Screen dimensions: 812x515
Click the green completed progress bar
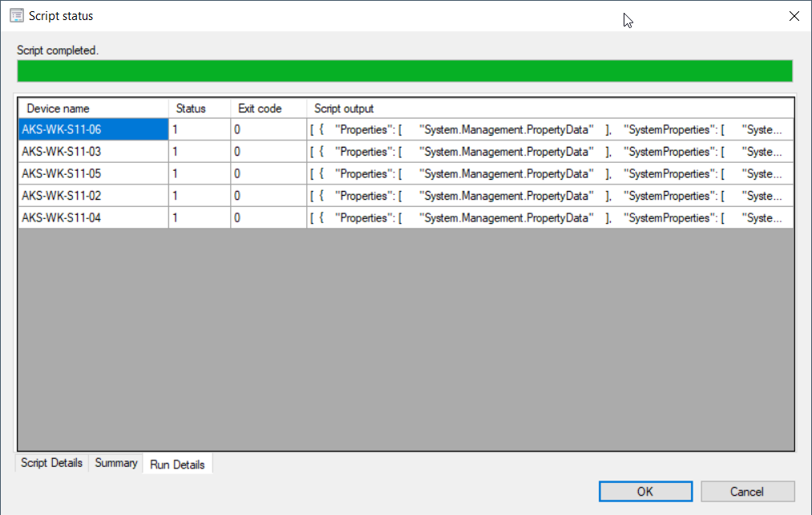click(405, 71)
